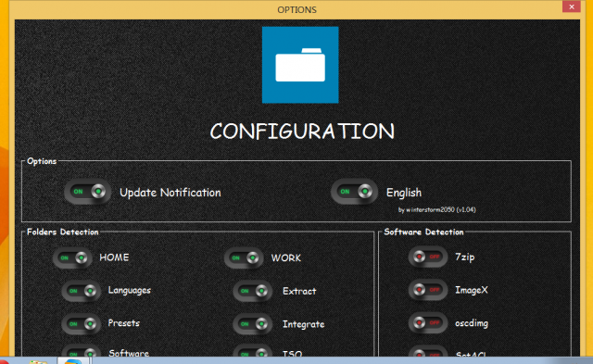The image size is (593, 364).
Task: Toggle the Extract folder switch
Action: coord(253,291)
